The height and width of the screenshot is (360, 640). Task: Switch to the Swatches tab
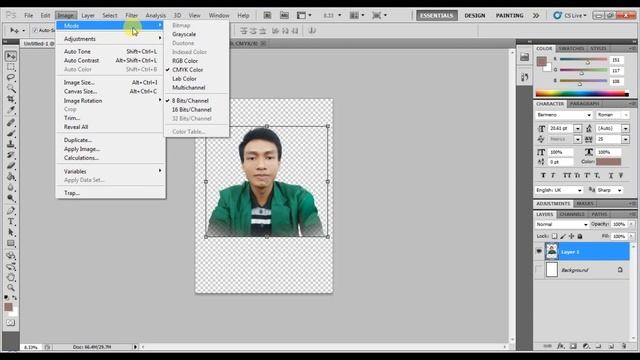[x=571, y=49]
